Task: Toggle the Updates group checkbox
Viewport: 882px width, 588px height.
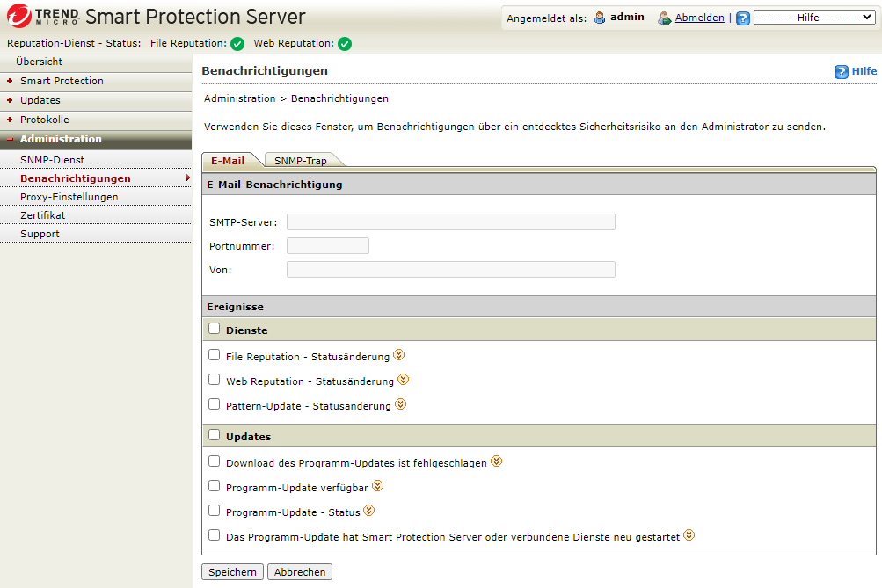Action: point(214,434)
